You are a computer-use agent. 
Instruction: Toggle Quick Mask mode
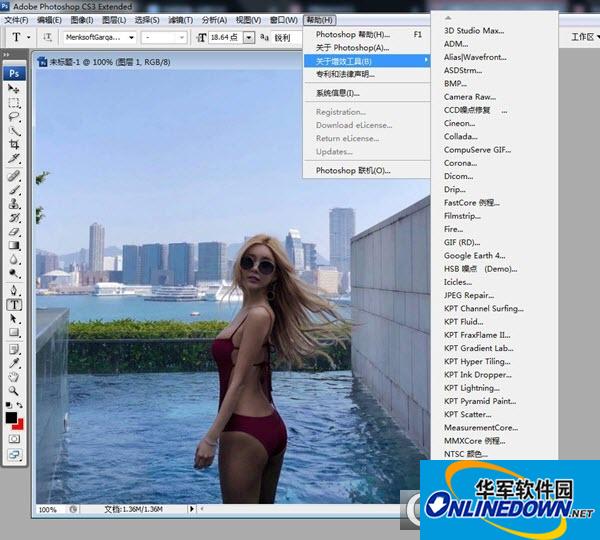(x=15, y=438)
